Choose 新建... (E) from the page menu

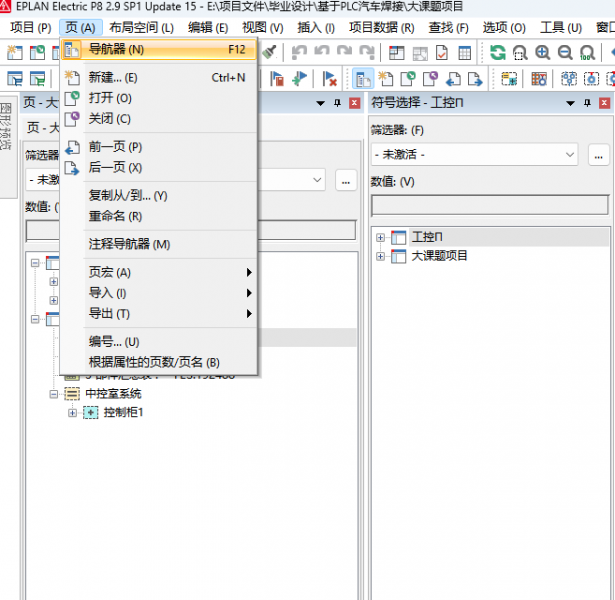pyautogui.click(x=159, y=78)
